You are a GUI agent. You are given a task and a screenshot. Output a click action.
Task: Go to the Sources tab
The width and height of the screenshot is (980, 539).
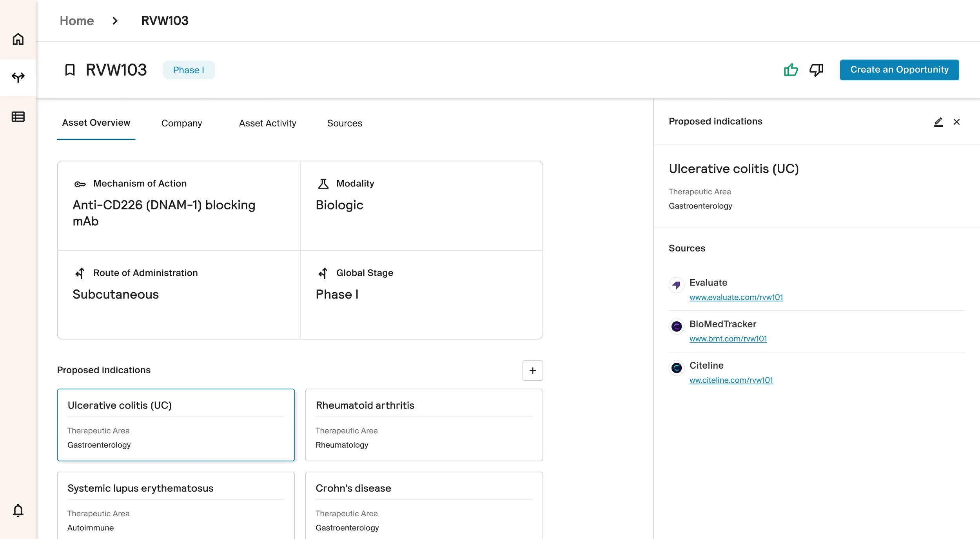coord(345,123)
